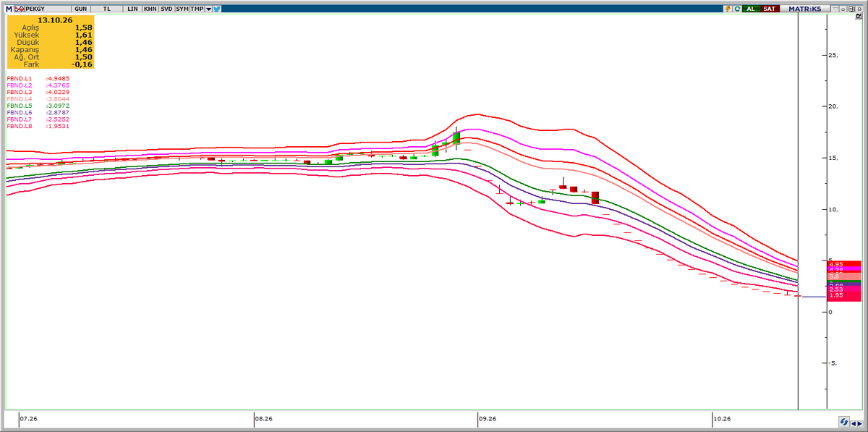Open the SVD menu item
The height and width of the screenshot is (432, 868).
166,9
